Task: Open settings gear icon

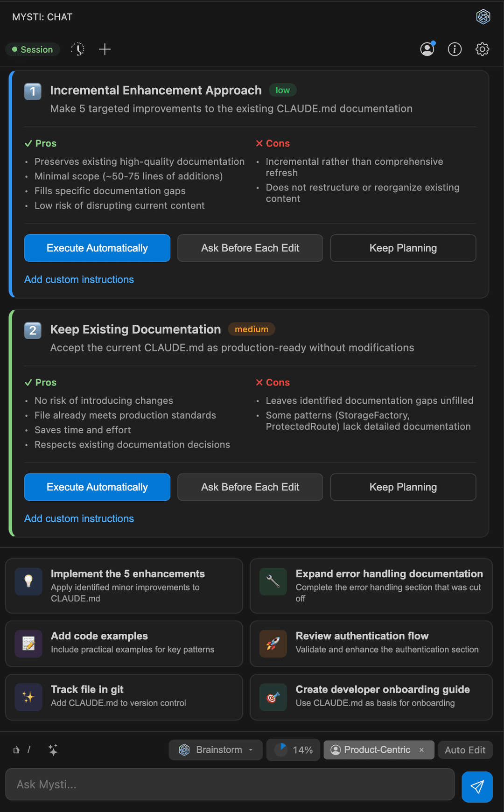Action: tap(482, 49)
